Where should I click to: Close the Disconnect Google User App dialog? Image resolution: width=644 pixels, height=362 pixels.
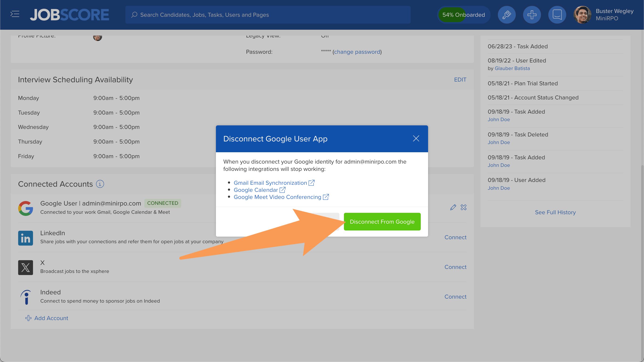click(416, 139)
